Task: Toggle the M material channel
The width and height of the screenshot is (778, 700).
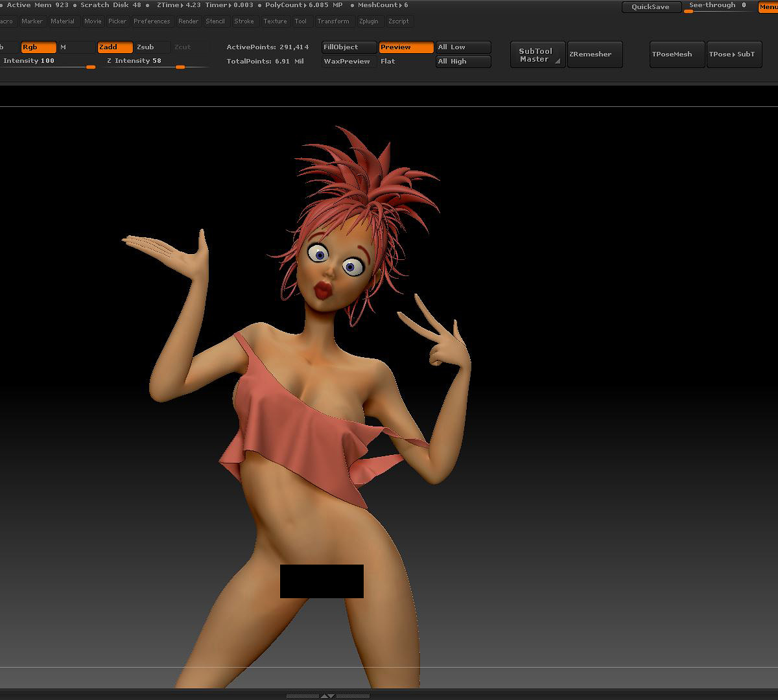Action: click(x=77, y=47)
